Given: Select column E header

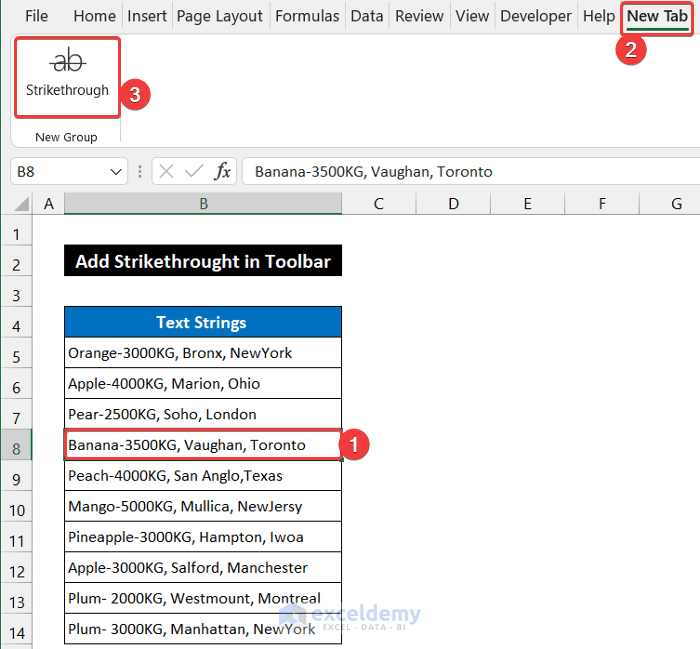Looking at the screenshot, I should coord(527,204).
